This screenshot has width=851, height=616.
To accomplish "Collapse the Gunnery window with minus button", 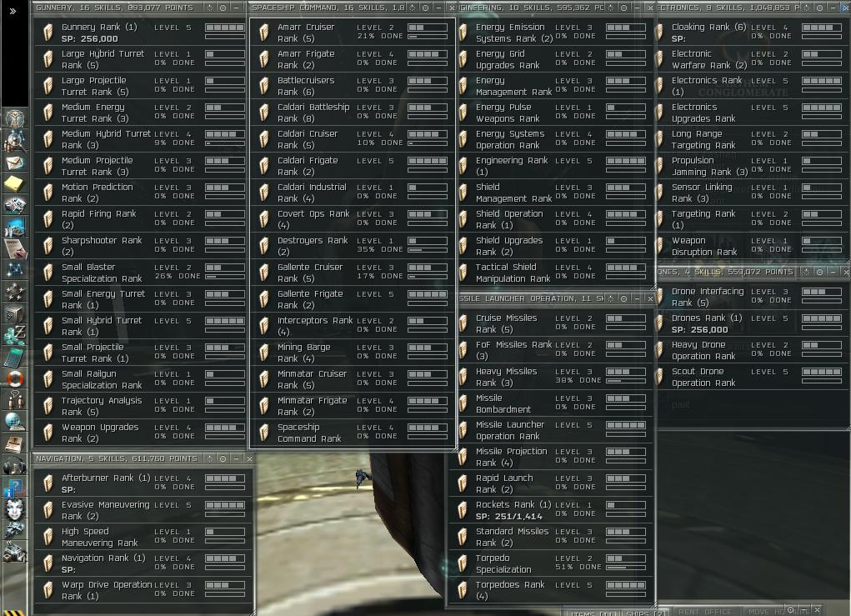I will point(236,8).
